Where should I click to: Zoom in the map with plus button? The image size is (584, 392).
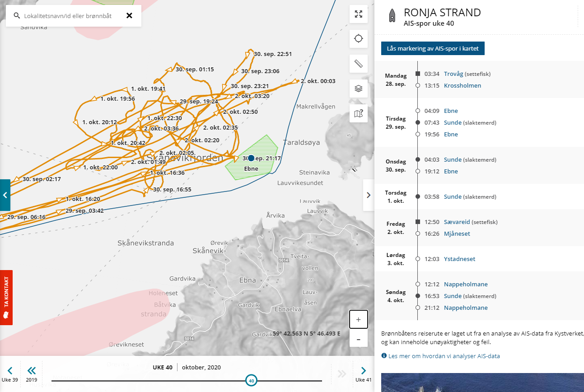[359, 319]
